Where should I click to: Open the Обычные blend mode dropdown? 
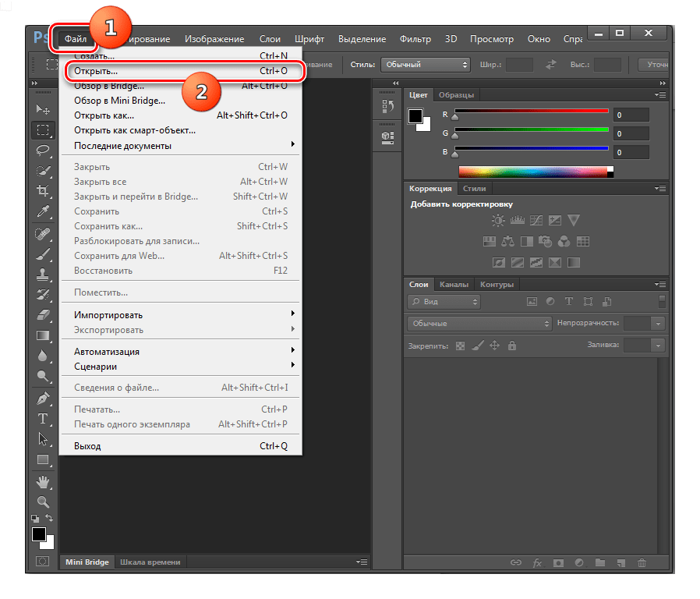pyautogui.click(x=479, y=323)
